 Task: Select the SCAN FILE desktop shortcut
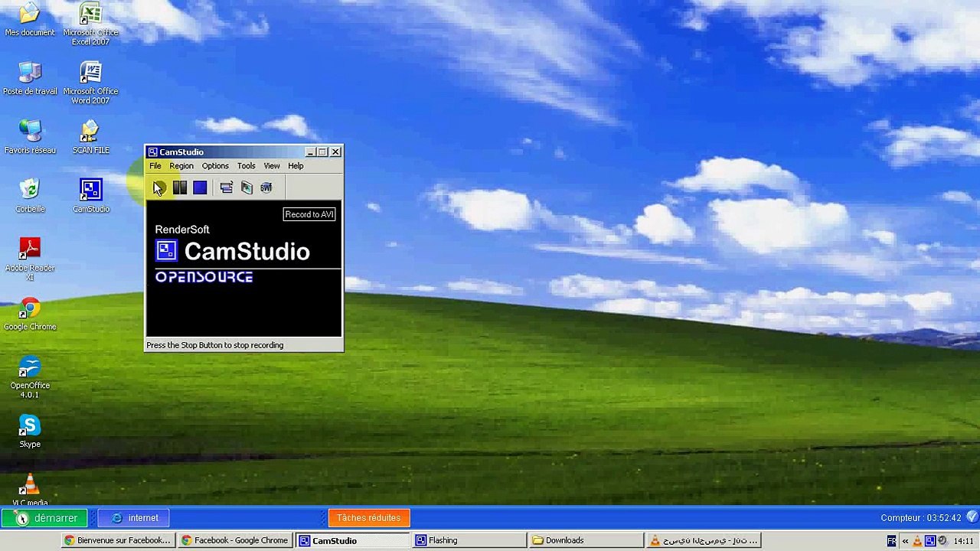(90, 137)
